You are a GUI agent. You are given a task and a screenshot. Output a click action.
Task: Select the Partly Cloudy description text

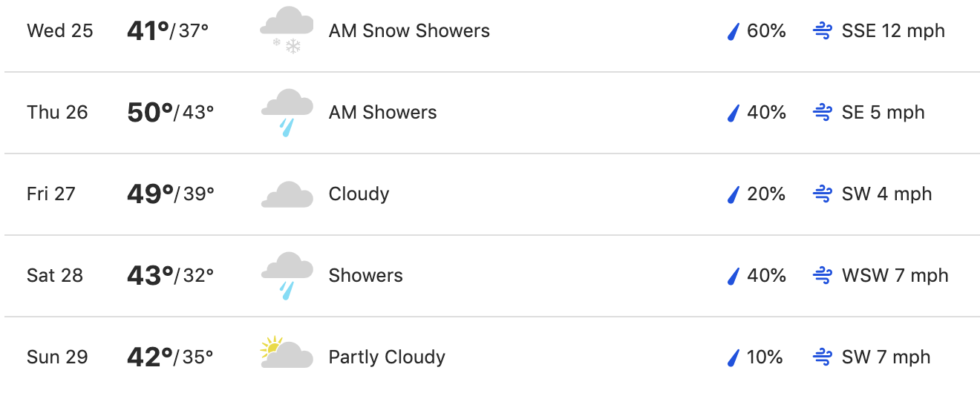click(387, 357)
